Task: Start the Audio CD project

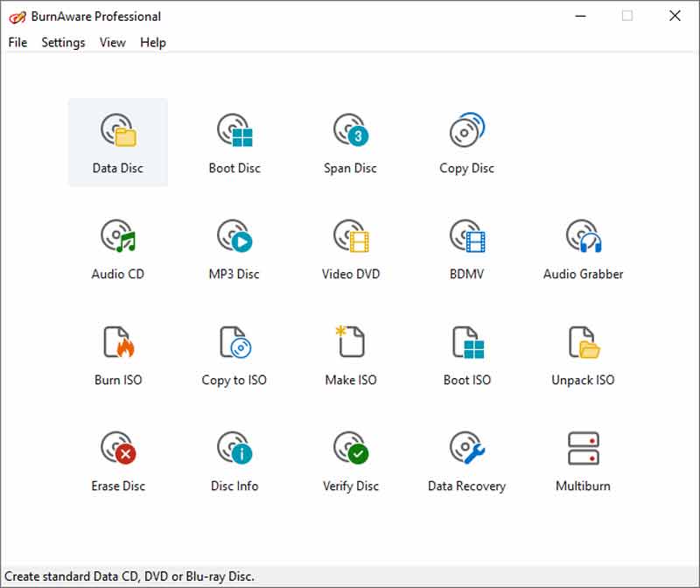Action: point(118,238)
